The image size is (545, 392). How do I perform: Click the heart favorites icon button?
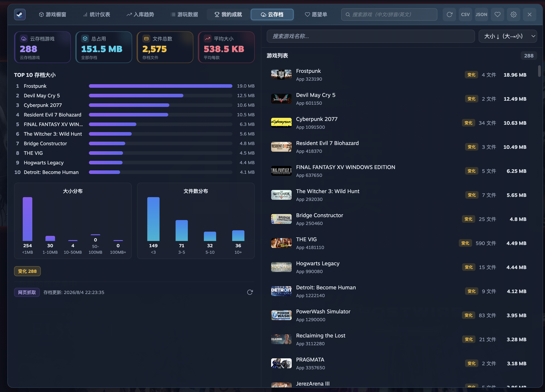497,14
